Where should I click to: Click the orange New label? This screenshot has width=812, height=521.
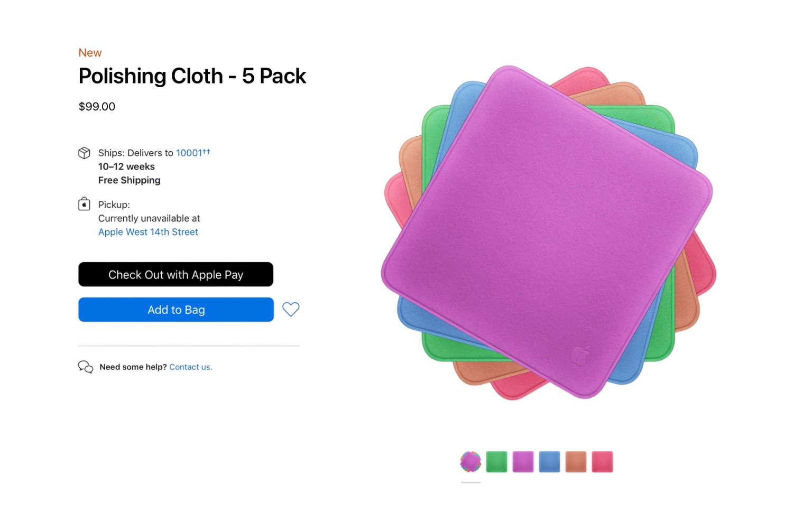click(90, 53)
